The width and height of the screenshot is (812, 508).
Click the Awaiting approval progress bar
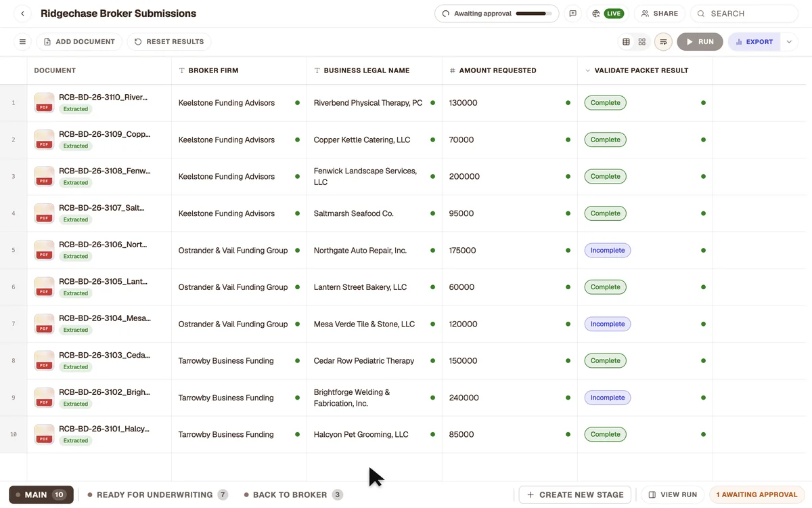pos(533,14)
